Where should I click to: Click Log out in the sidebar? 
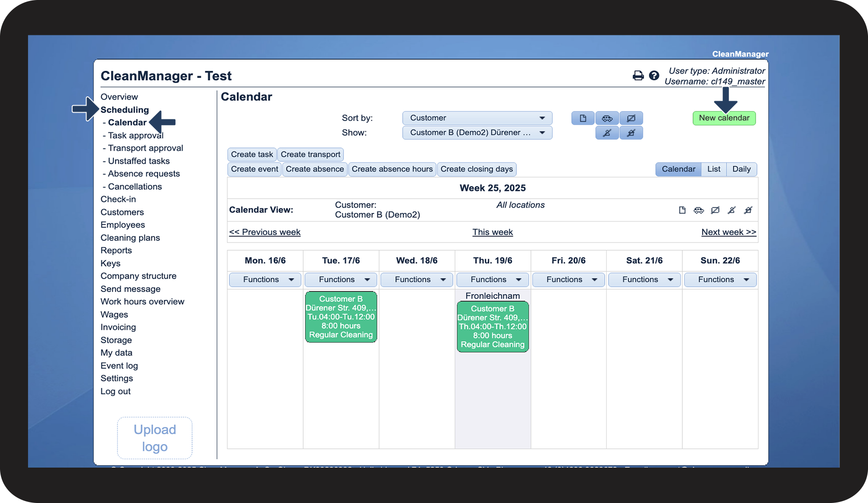(115, 391)
